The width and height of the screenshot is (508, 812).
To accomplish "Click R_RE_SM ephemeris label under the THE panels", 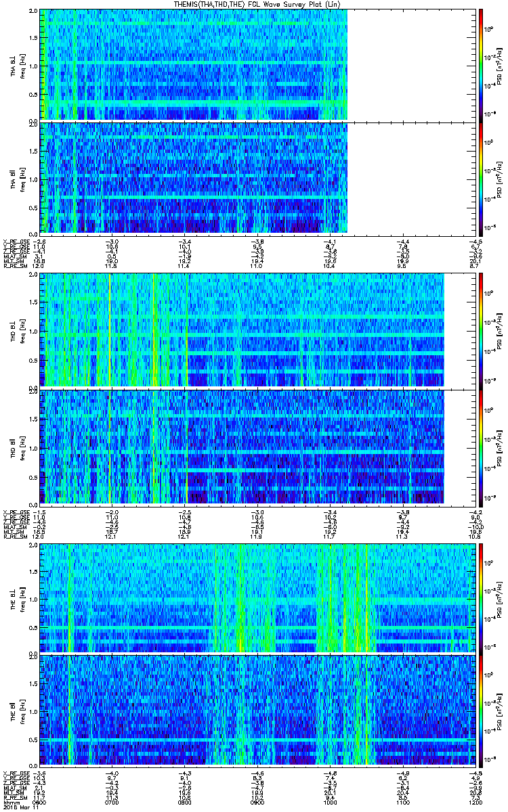I will coord(16,796).
